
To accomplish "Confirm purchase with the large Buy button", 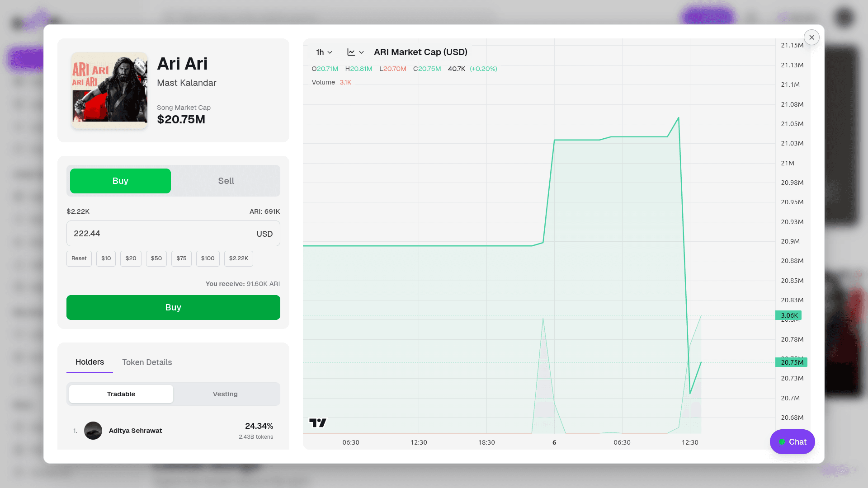I will pyautogui.click(x=173, y=307).
